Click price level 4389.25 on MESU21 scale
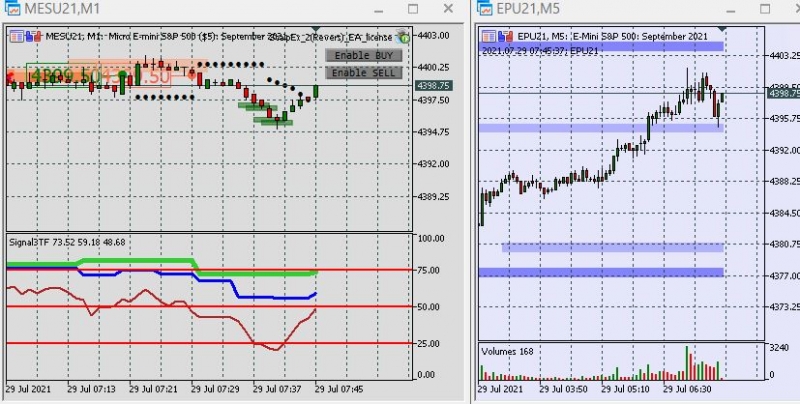The height and width of the screenshot is (404, 800). 433,196
